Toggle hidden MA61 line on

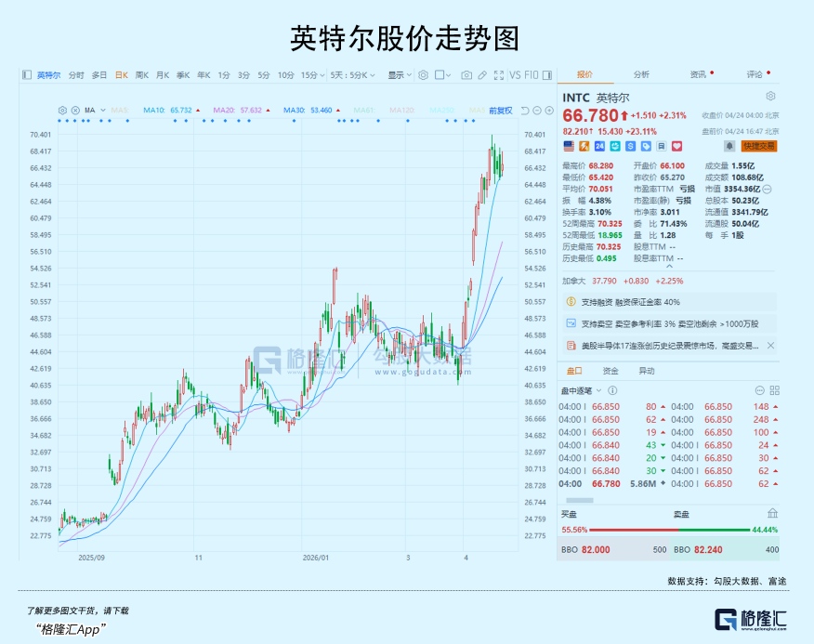click(364, 110)
